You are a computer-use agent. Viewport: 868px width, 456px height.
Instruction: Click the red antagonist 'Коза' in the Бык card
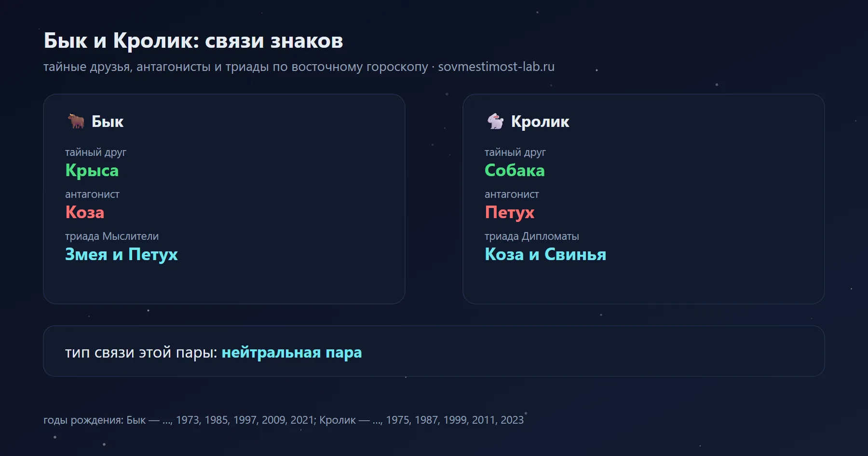(x=85, y=212)
